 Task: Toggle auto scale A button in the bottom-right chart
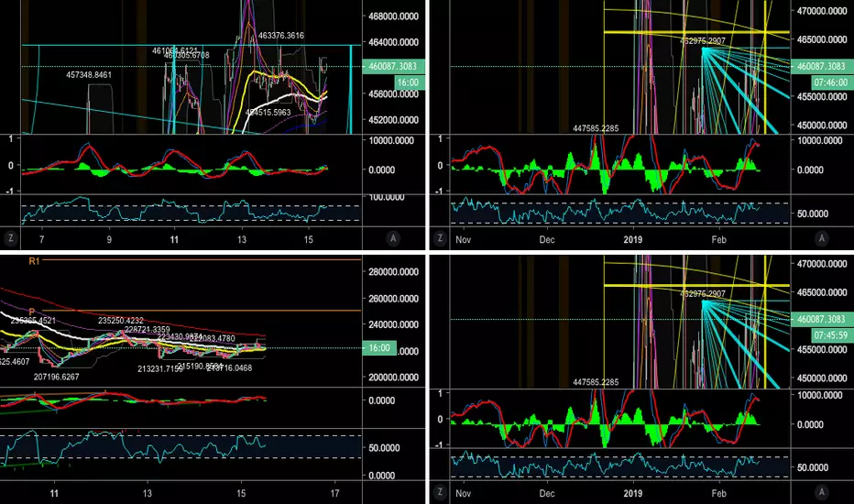[821, 492]
